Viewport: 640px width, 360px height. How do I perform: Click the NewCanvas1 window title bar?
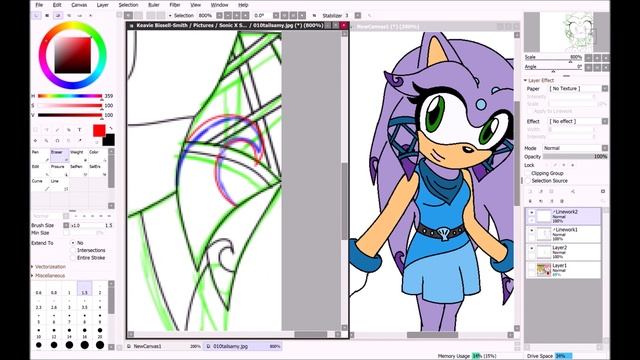click(435, 27)
